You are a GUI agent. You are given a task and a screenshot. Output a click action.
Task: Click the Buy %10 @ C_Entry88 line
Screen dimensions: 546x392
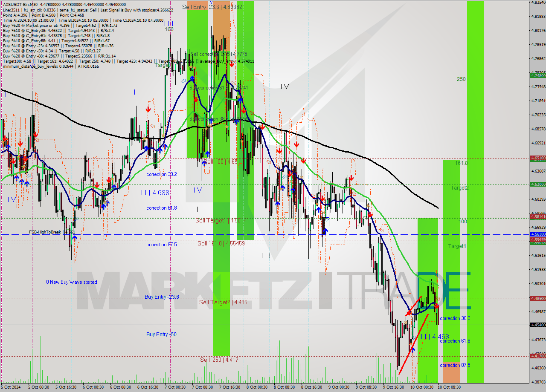pos(56,41)
